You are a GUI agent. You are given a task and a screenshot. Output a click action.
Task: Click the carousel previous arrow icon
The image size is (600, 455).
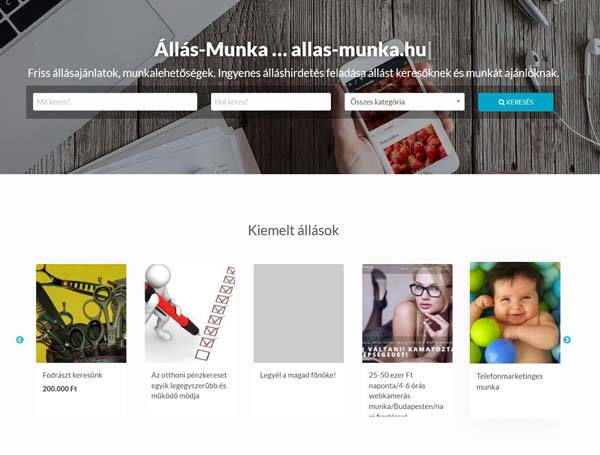[20, 339]
